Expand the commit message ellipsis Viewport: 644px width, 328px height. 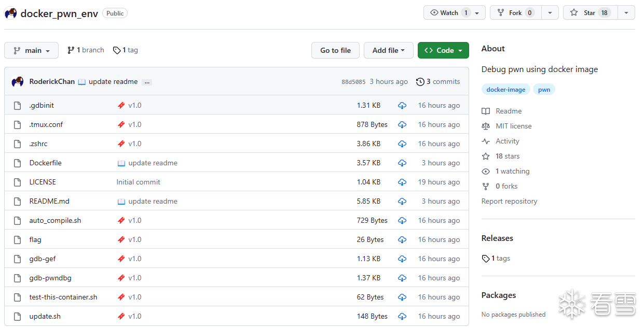pos(147,82)
